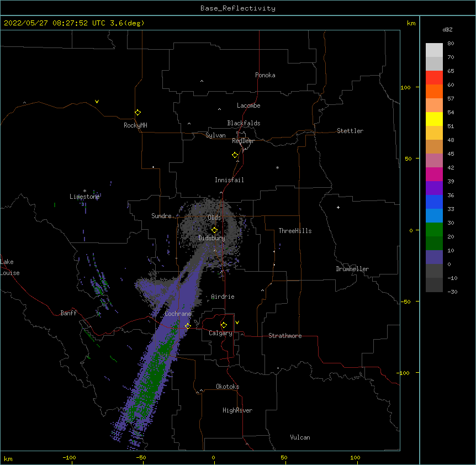Click the RockyMH label

[135, 125]
